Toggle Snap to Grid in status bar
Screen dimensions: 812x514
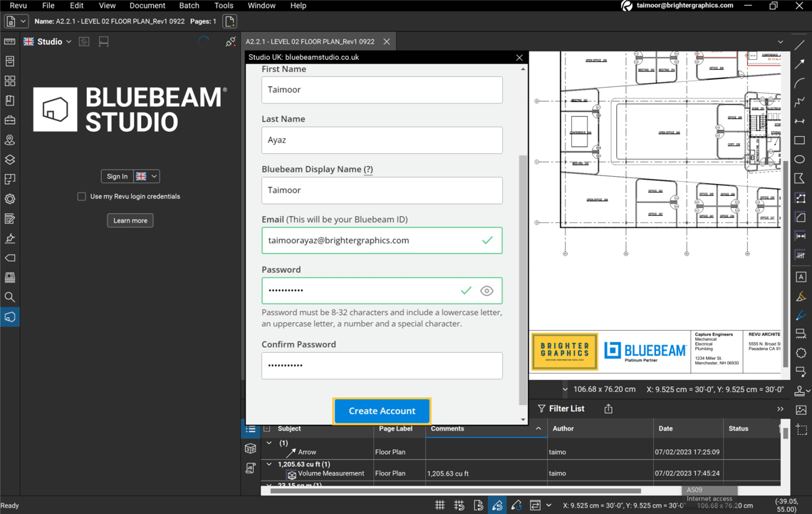click(459, 505)
